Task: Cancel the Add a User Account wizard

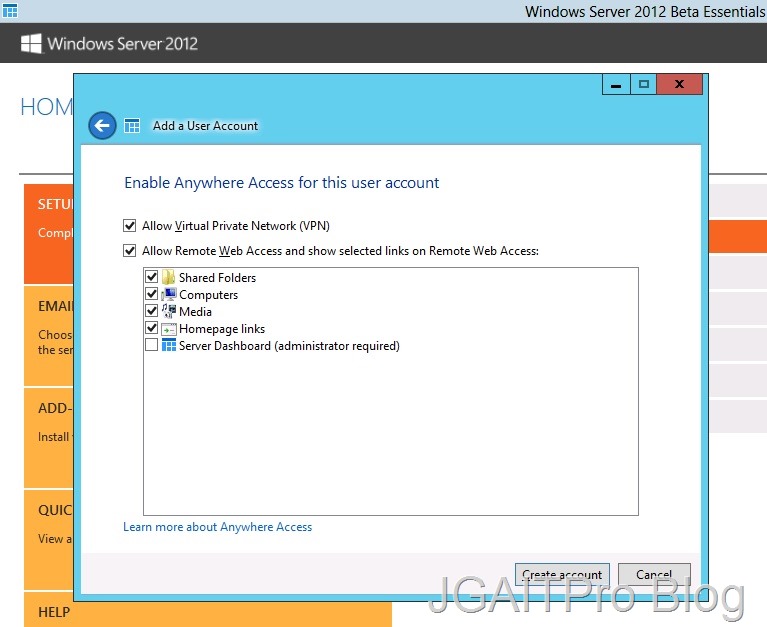Action: tap(653, 574)
